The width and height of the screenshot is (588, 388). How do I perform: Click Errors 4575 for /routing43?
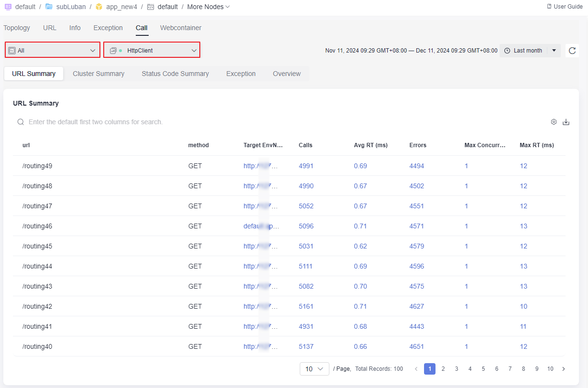click(417, 286)
